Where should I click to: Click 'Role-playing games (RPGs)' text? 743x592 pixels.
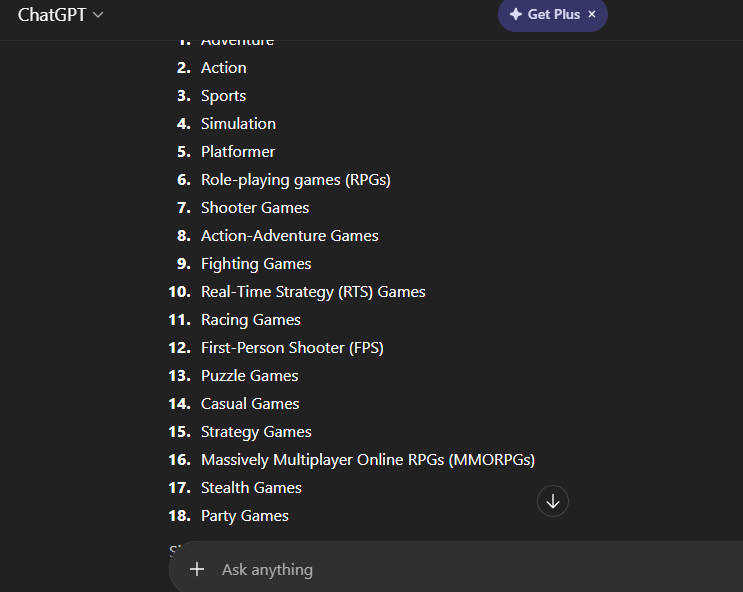(x=296, y=180)
